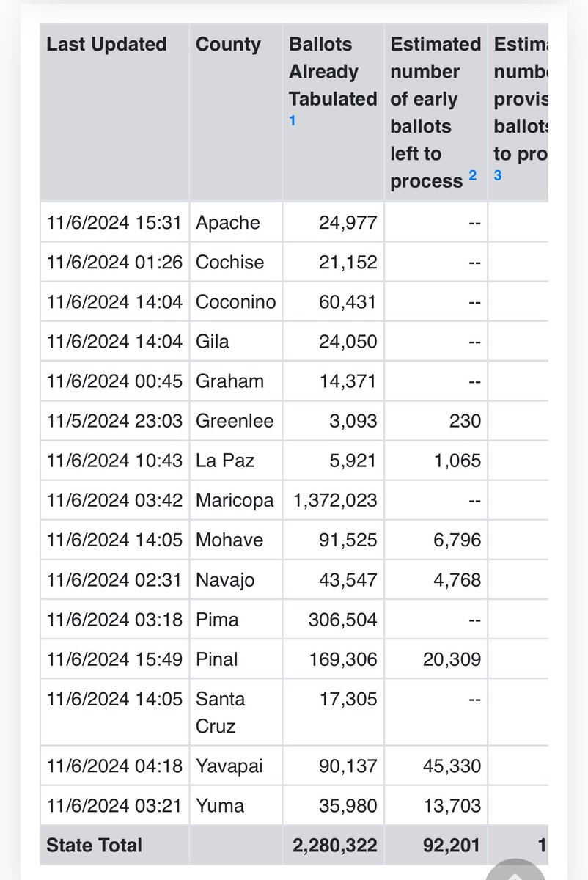Click the Last Updated column header

[106, 44]
